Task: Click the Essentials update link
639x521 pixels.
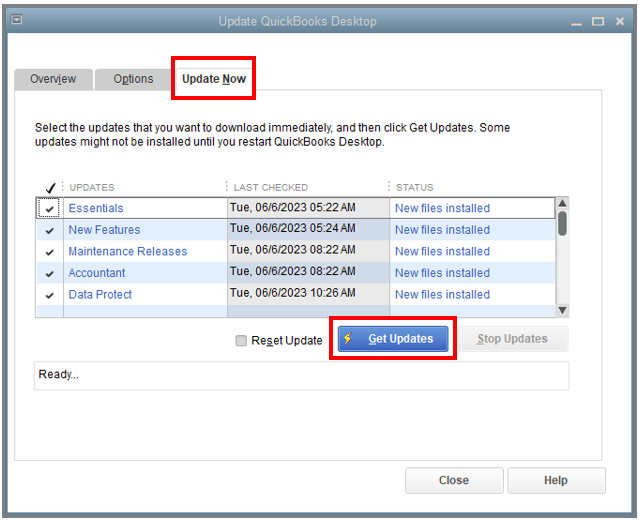Action: pyautogui.click(x=96, y=208)
